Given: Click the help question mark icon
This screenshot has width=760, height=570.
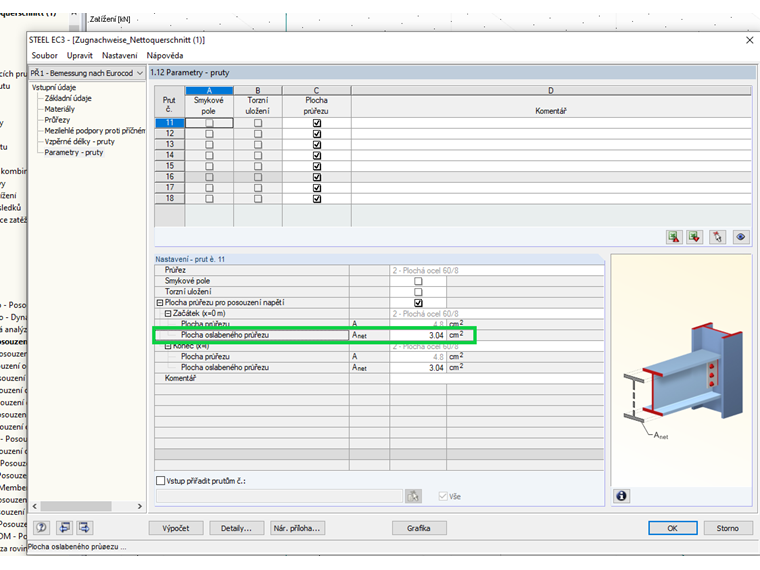Looking at the screenshot, I should pyautogui.click(x=42, y=527).
